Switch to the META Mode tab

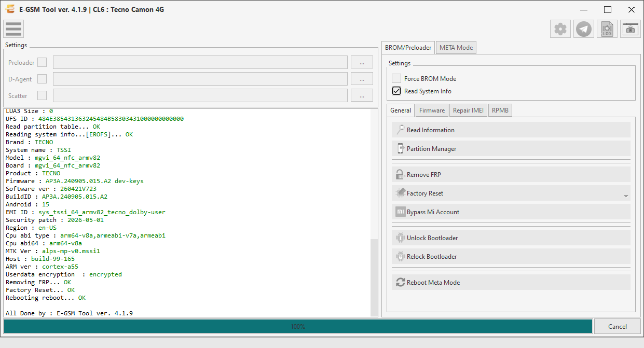(x=456, y=47)
